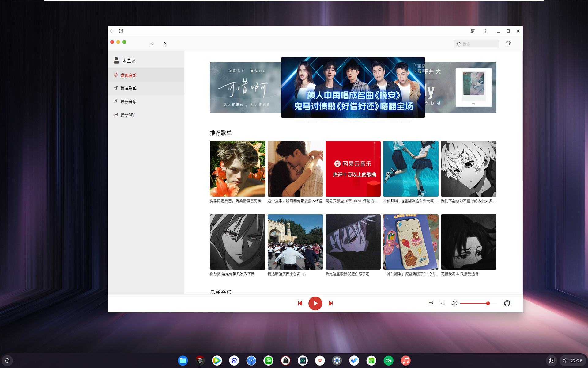Viewport: 588px width, 368px height.
Task: Open the GitHub icon link
Action: (507, 303)
